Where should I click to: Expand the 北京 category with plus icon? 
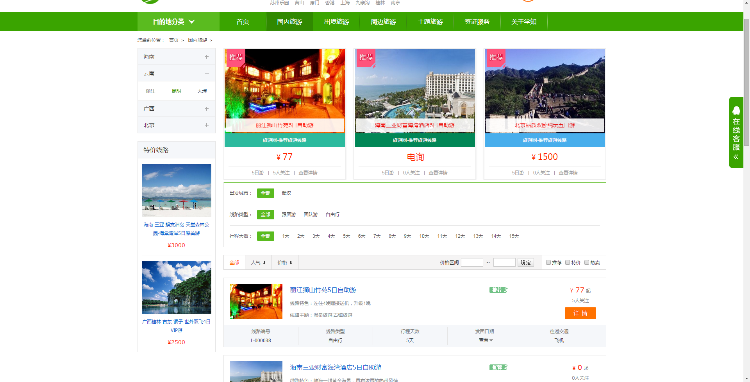pos(207,125)
